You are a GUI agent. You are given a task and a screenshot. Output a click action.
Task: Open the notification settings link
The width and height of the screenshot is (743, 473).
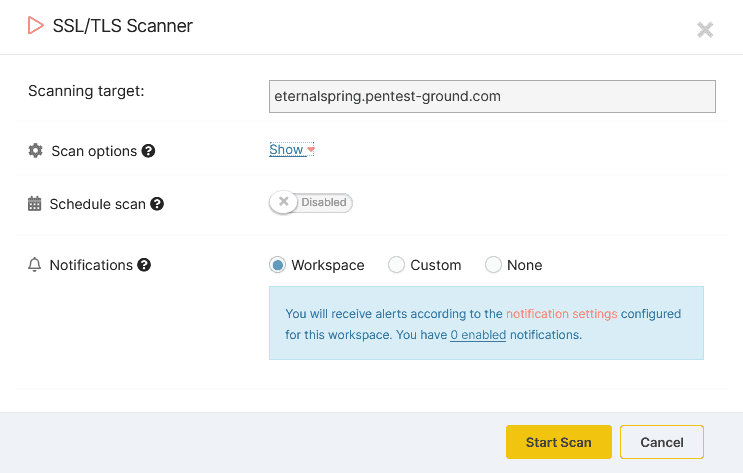[x=561, y=313]
